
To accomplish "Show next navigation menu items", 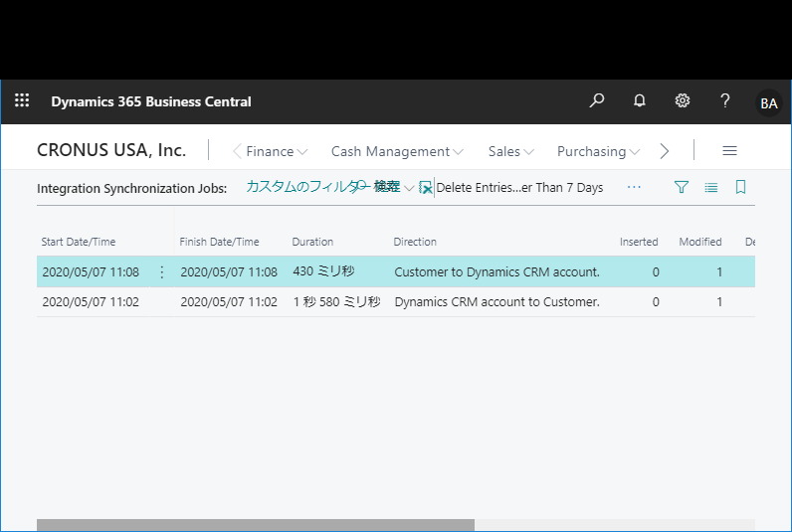I will tap(665, 151).
